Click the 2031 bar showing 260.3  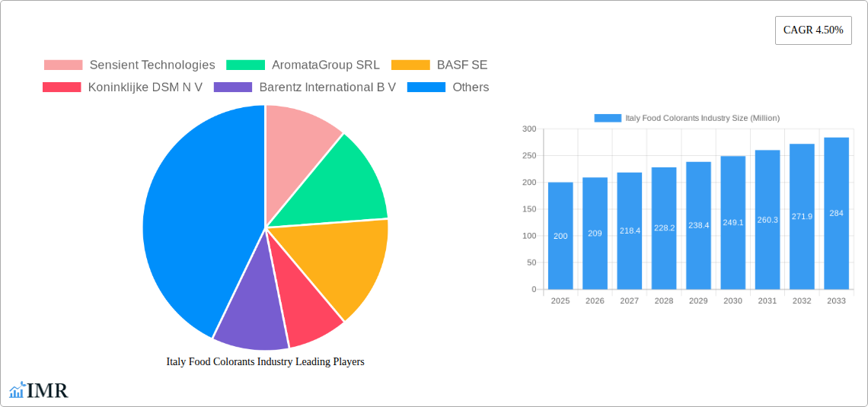point(767,220)
